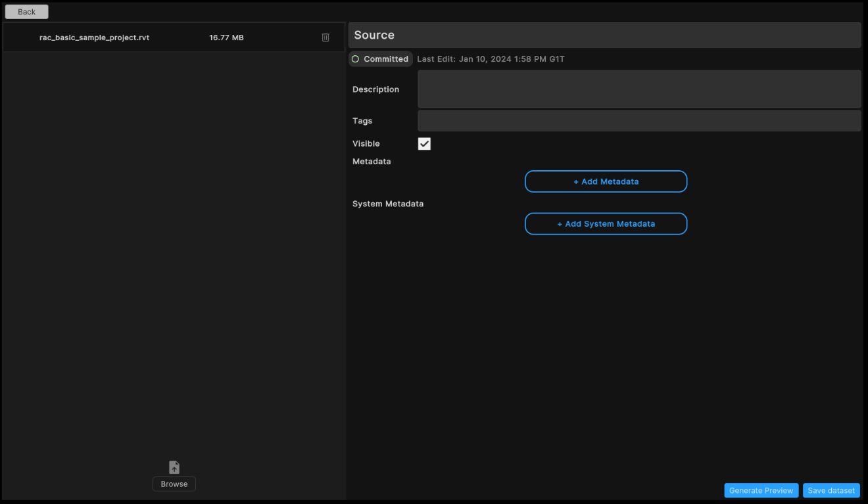Click Generate Preview
868x504 pixels.
(x=761, y=490)
